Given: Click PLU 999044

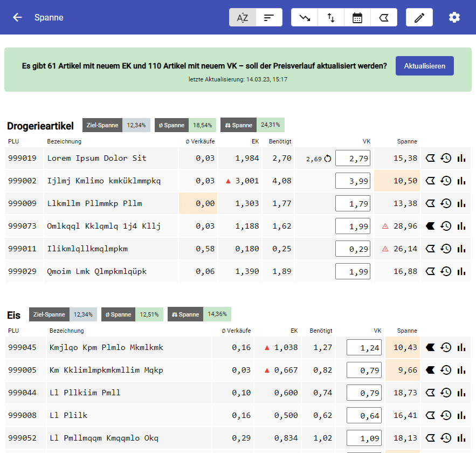Looking at the screenshot, I should (x=22, y=393).
